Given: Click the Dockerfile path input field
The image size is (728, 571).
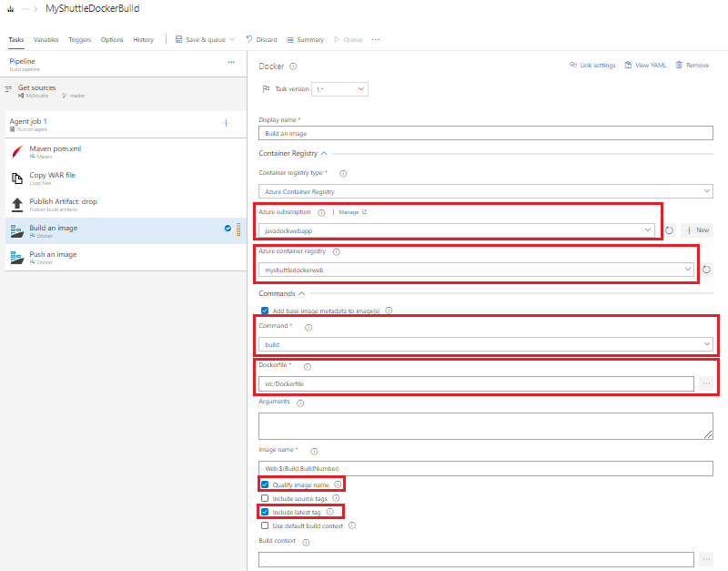Looking at the screenshot, I should [476, 383].
